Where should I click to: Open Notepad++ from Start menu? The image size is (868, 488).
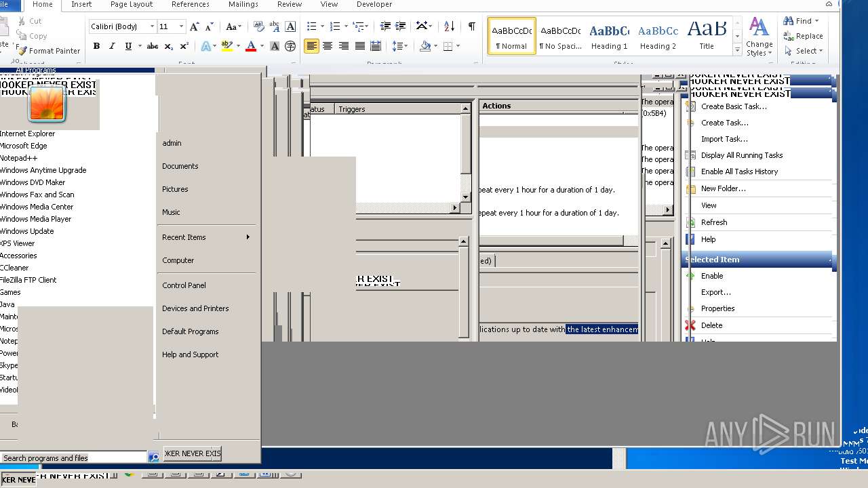click(x=19, y=158)
